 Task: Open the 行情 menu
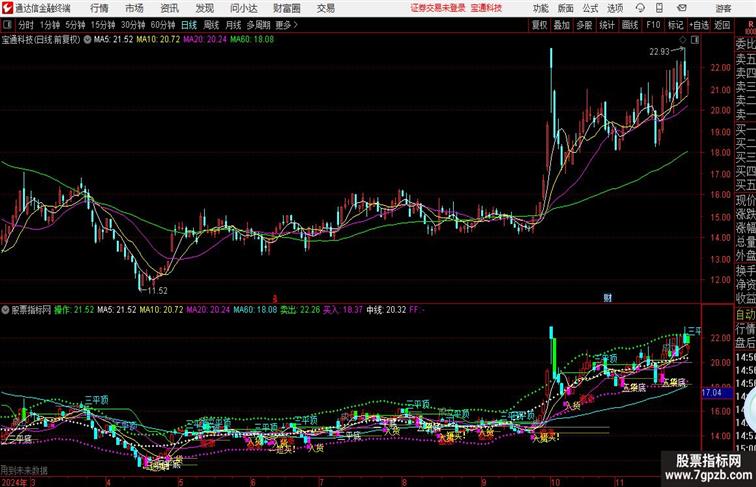[x=99, y=8]
